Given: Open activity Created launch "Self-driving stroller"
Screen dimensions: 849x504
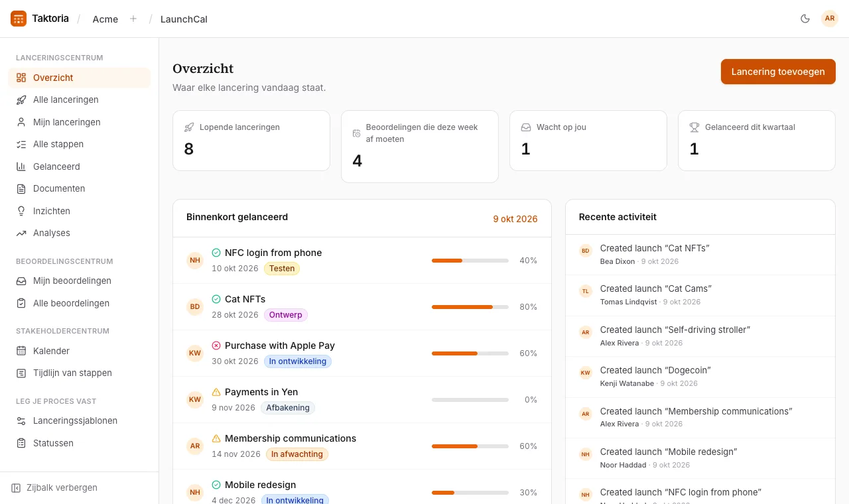Looking at the screenshot, I should (700, 336).
